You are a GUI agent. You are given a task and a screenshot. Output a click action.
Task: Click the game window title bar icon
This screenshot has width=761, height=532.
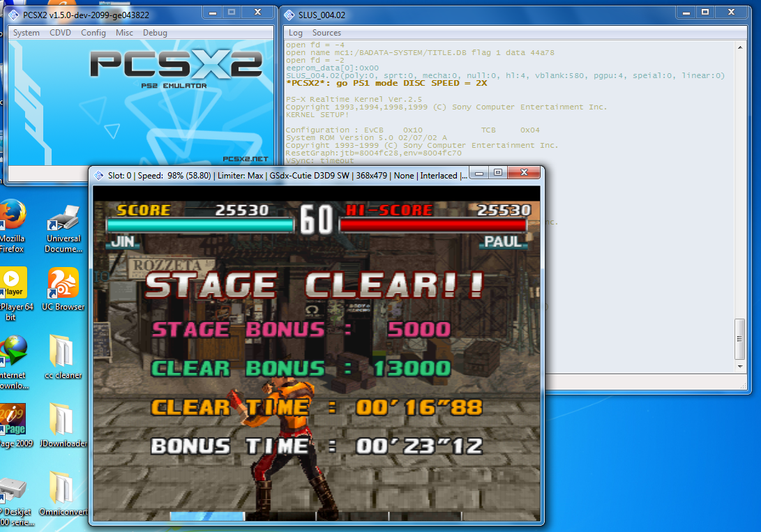point(99,175)
